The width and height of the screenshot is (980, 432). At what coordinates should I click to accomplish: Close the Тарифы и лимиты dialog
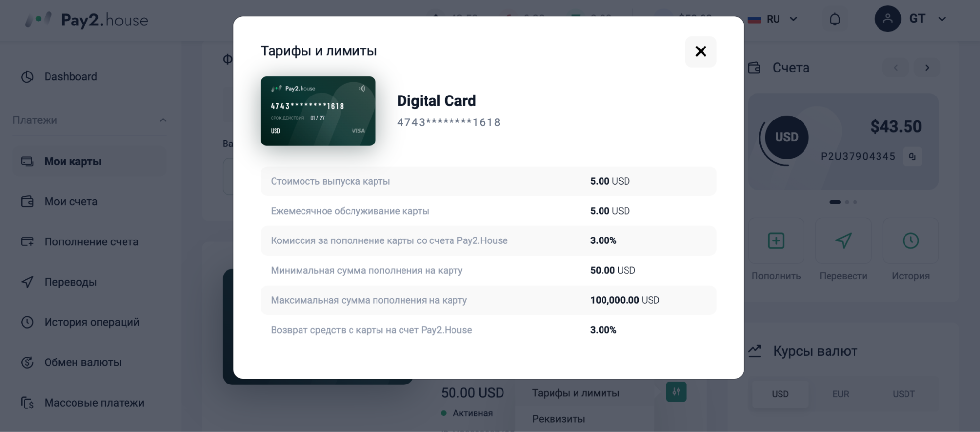[701, 51]
